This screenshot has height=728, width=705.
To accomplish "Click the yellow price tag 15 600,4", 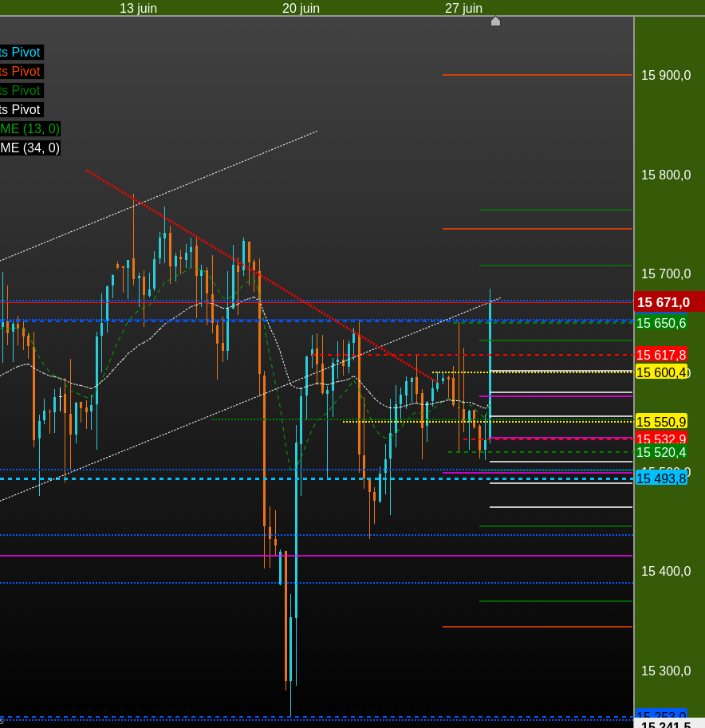I will (661, 372).
